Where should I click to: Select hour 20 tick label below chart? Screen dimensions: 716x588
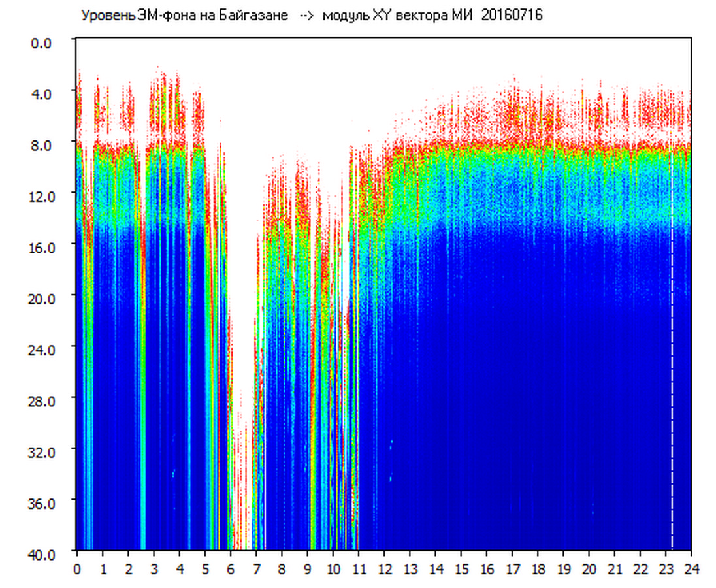[x=589, y=569]
